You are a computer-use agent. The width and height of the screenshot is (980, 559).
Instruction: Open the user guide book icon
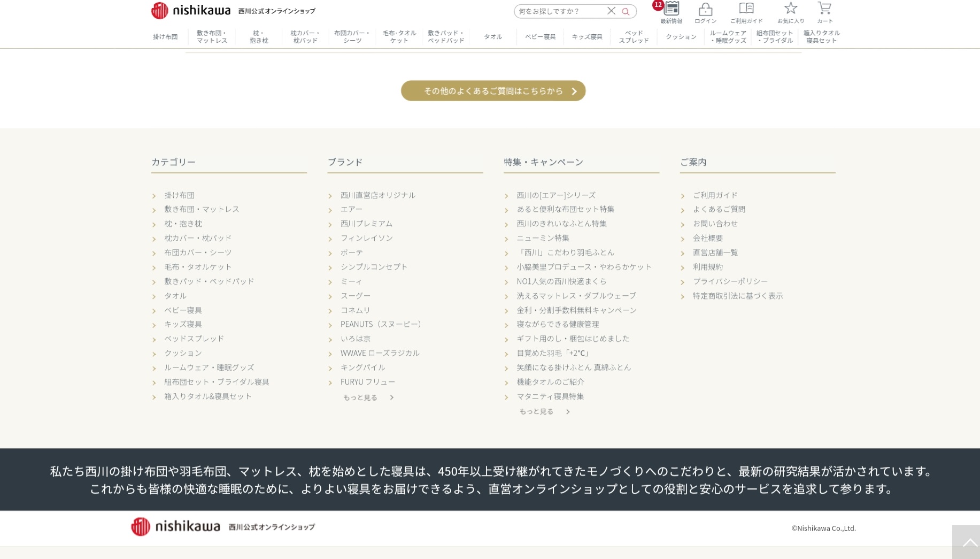(x=746, y=9)
